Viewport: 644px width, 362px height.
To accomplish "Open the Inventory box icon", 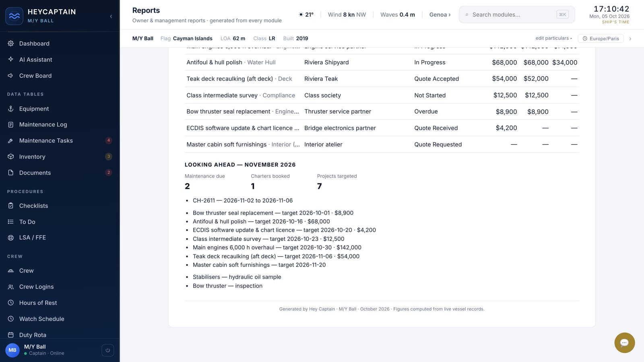I will pos(11,157).
